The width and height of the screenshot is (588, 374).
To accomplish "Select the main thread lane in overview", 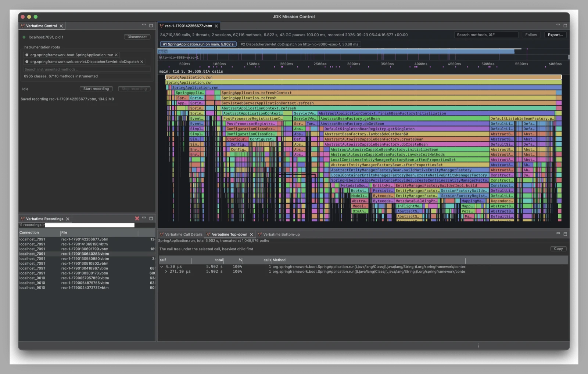I will [336, 52].
